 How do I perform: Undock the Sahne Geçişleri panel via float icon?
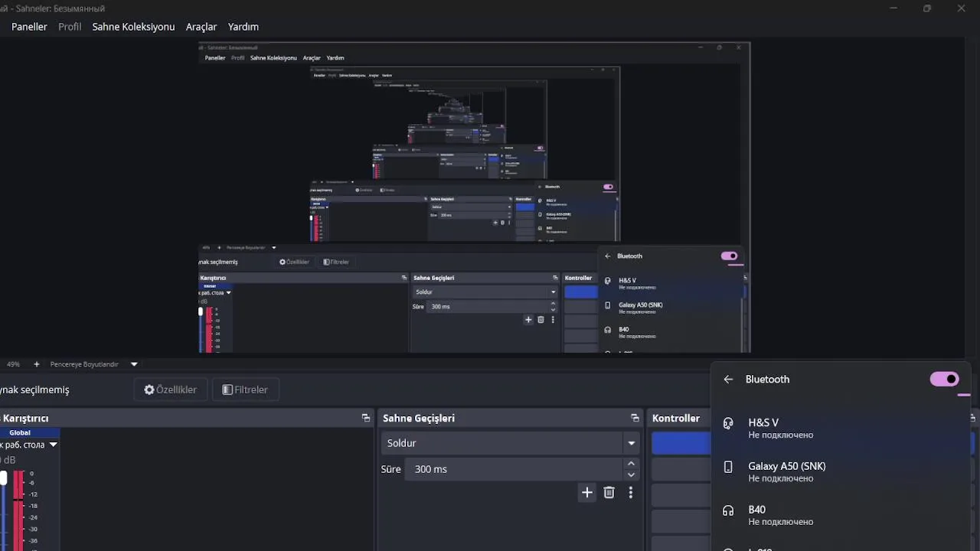coord(635,418)
